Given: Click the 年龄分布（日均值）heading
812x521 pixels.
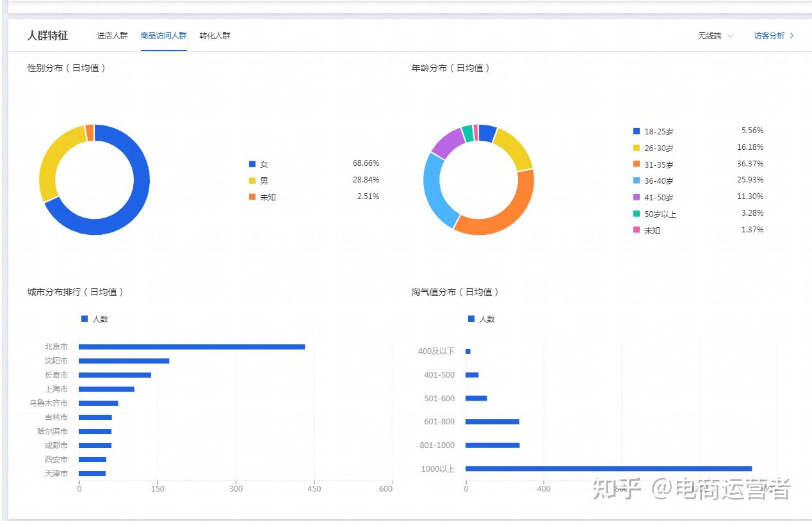Looking at the screenshot, I should (x=450, y=68).
